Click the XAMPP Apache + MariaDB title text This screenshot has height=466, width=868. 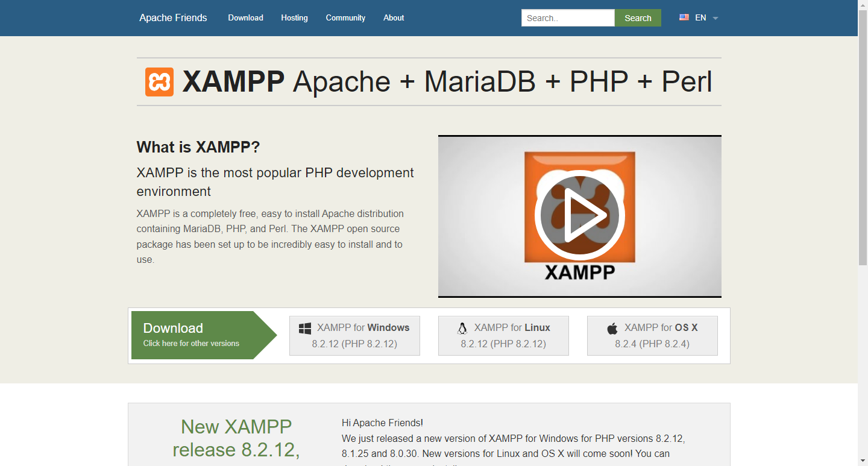tap(447, 82)
